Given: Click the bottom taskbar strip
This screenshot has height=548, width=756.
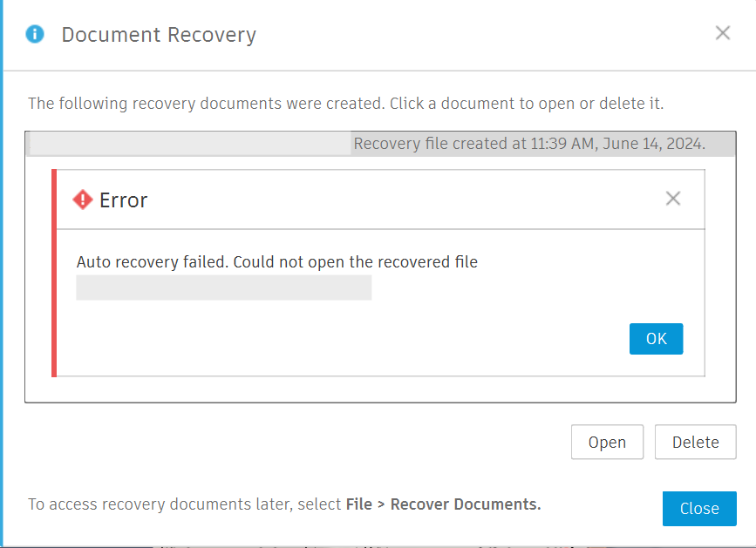Looking at the screenshot, I should coord(378,545).
